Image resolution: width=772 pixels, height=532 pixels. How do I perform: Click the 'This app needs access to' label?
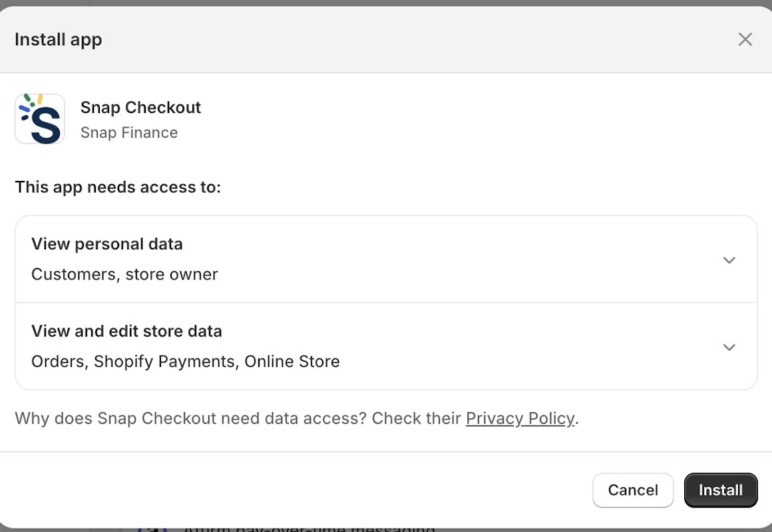[x=118, y=187]
